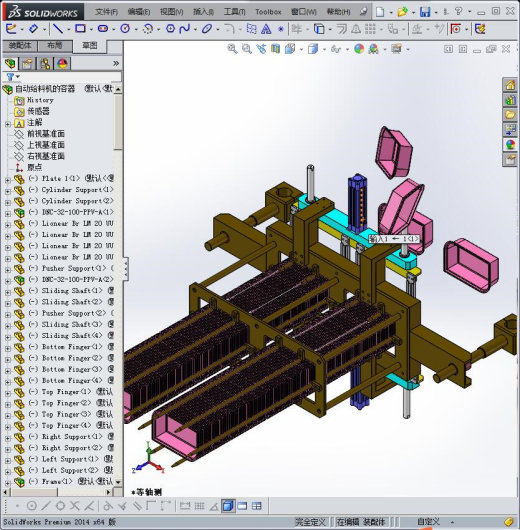Open the 视图(V) menu

click(x=171, y=12)
